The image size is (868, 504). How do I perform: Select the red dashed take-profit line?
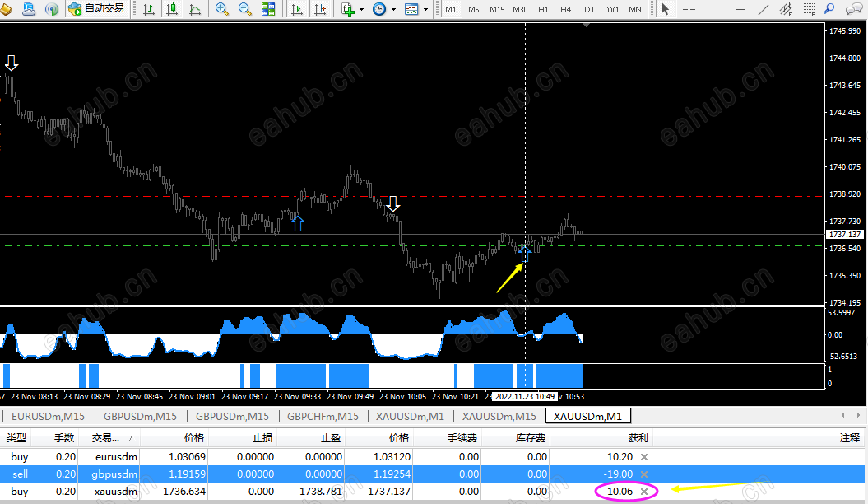click(x=412, y=196)
